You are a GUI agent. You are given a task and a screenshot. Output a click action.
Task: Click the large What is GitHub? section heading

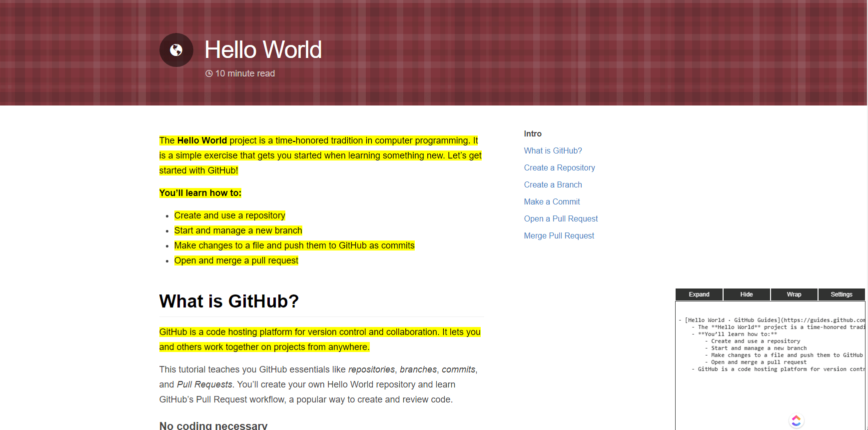(x=229, y=301)
